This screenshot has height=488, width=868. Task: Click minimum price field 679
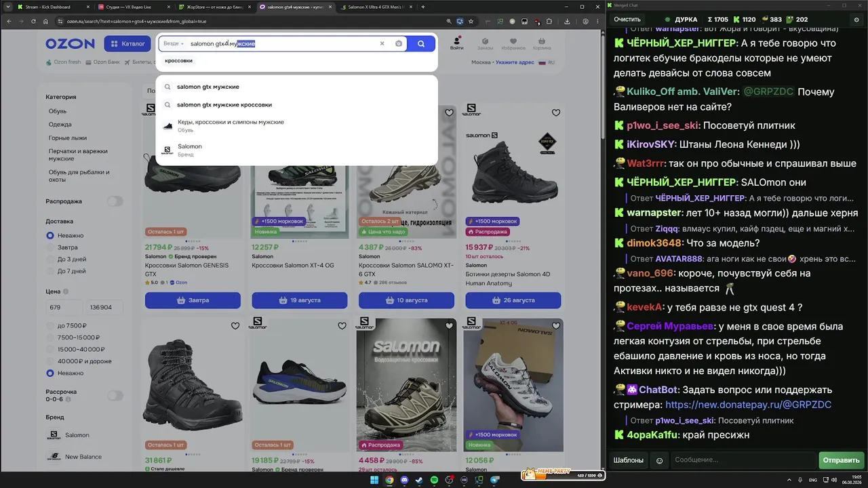(x=64, y=307)
